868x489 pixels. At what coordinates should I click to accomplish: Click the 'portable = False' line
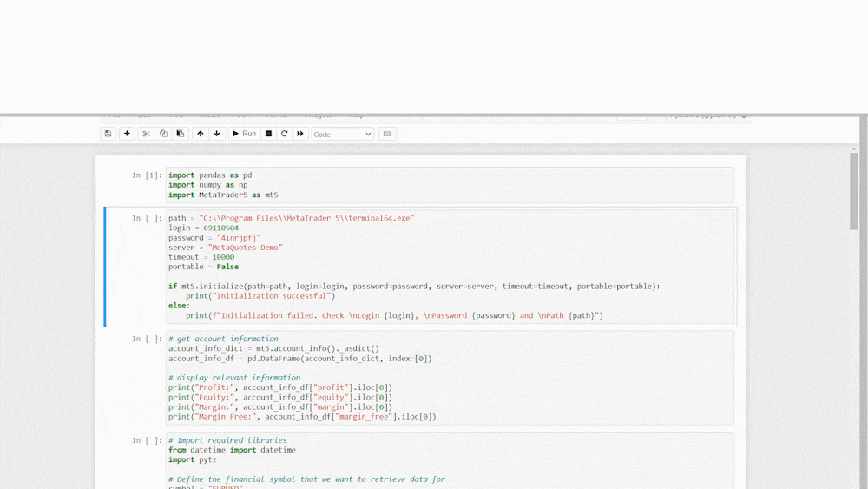(204, 267)
